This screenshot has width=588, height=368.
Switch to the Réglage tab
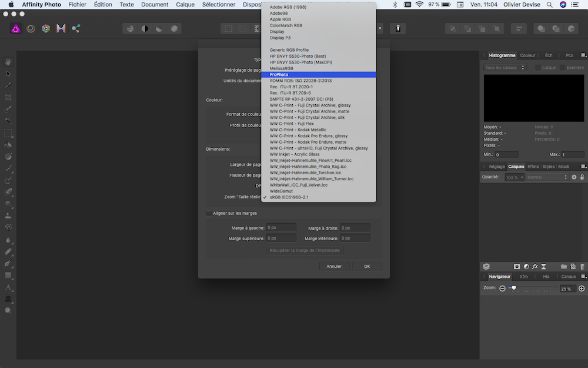497,167
